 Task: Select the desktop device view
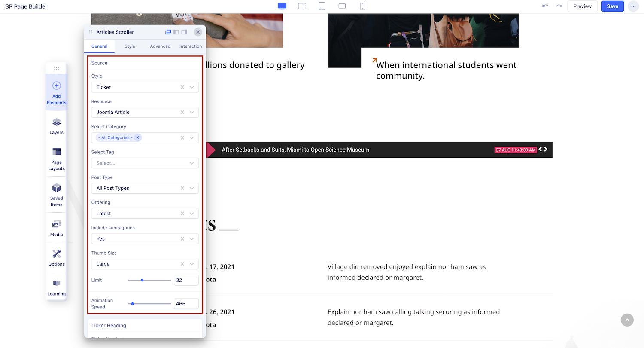click(282, 6)
